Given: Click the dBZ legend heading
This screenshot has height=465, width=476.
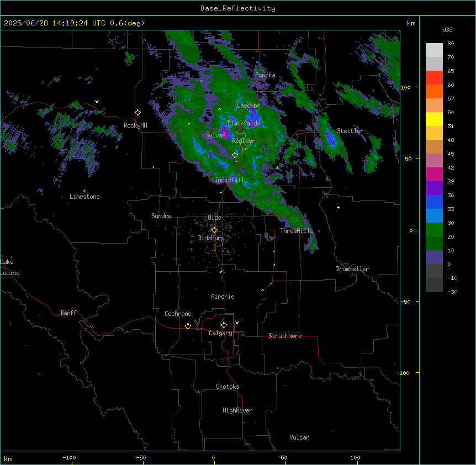Looking at the screenshot, I should (447, 30).
